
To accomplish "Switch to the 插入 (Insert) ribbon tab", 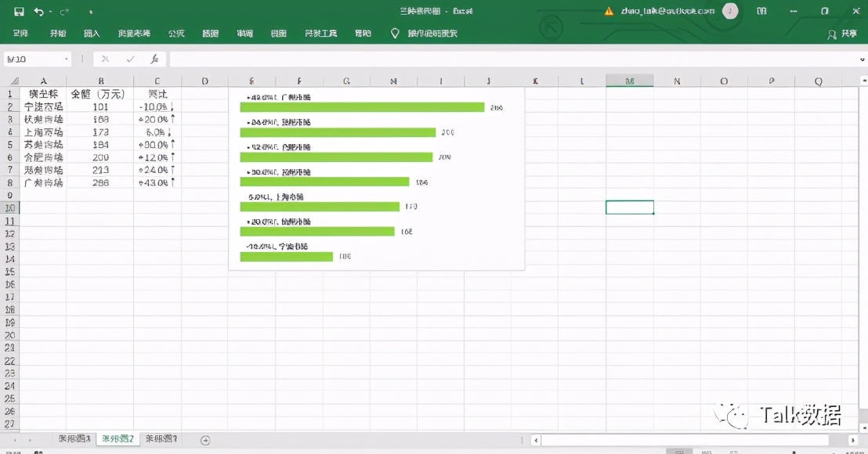I will tap(92, 34).
